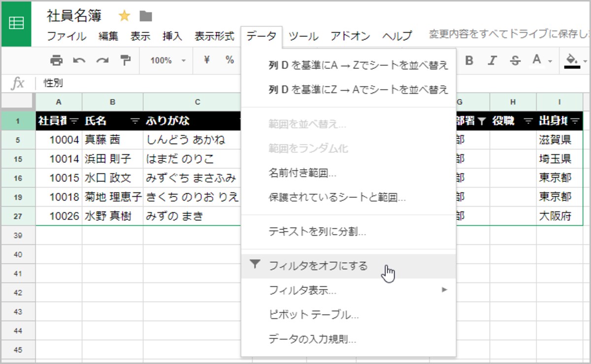Star the 社員名簿 document
Screen dimensions: 591x364
pyautogui.click(x=125, y=16)
